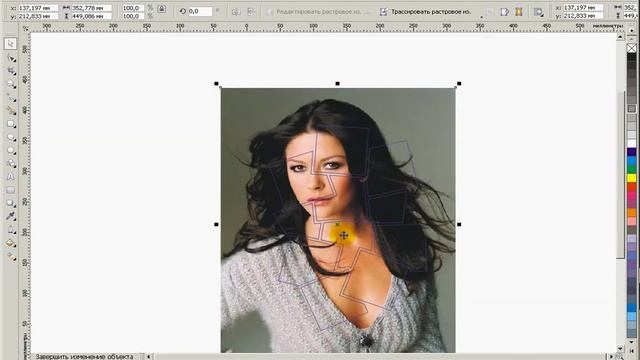This screenshot has width=640, height=360.
Task: Click the mirror horizontally button
Action: point(236,12)
